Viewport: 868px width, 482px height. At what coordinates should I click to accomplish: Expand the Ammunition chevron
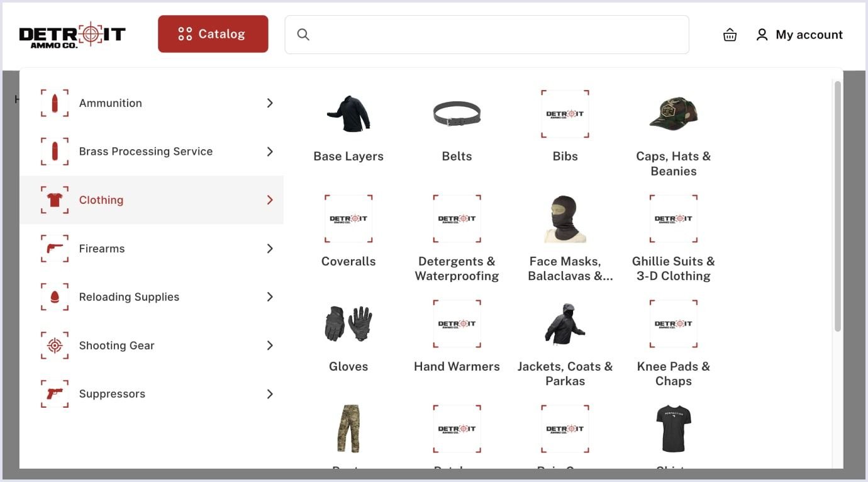270,103
